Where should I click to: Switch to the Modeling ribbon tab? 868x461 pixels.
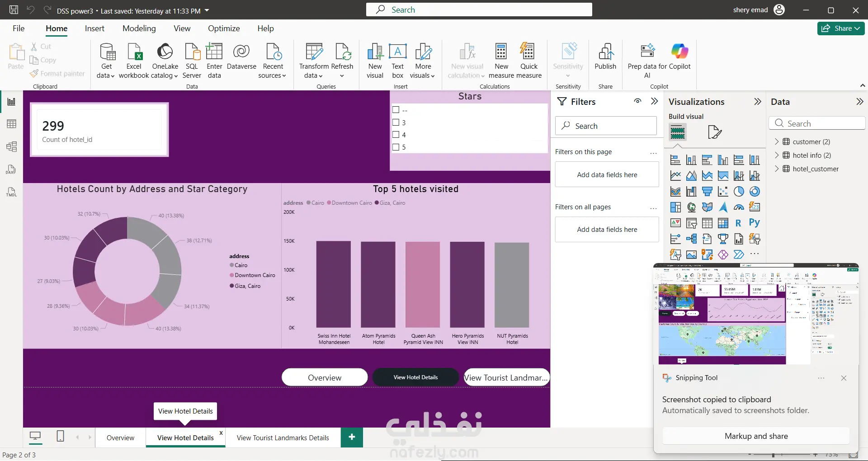click(x=139, y=28)
